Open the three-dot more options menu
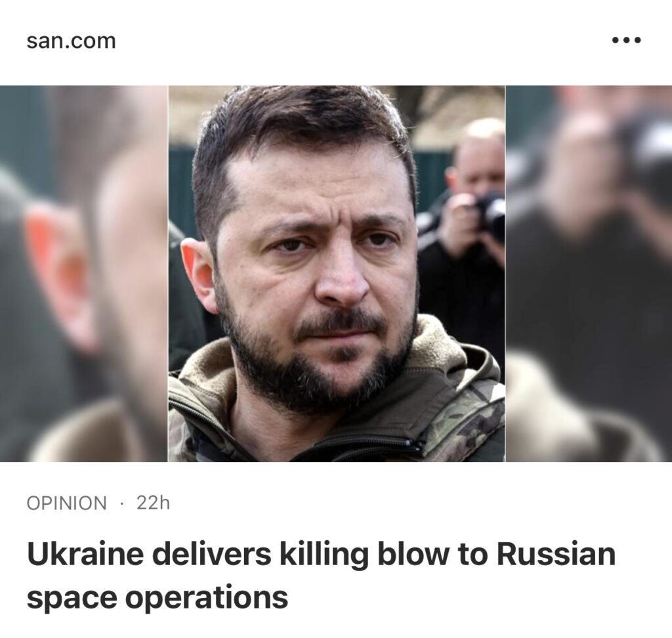 click(x=626, y=40)
